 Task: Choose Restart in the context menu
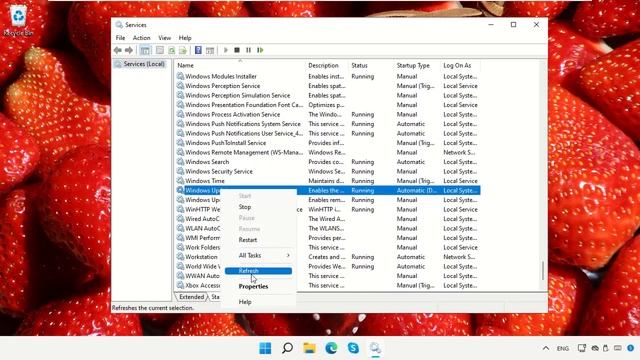coord(248,240)
